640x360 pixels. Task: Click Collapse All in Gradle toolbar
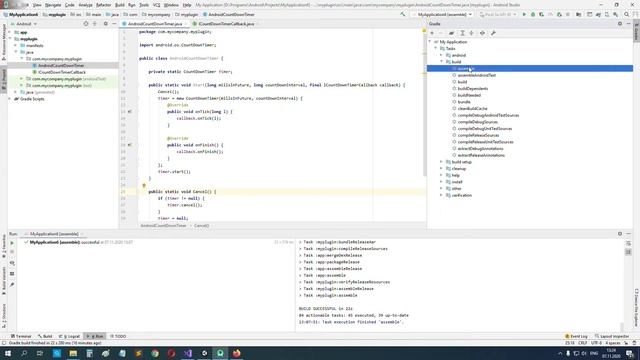click(471, 33)
